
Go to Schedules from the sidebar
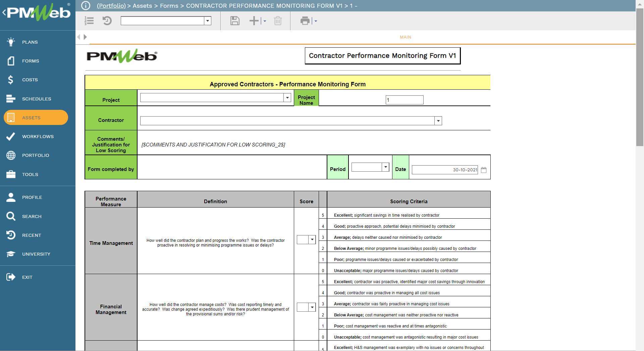pos(37,99)
